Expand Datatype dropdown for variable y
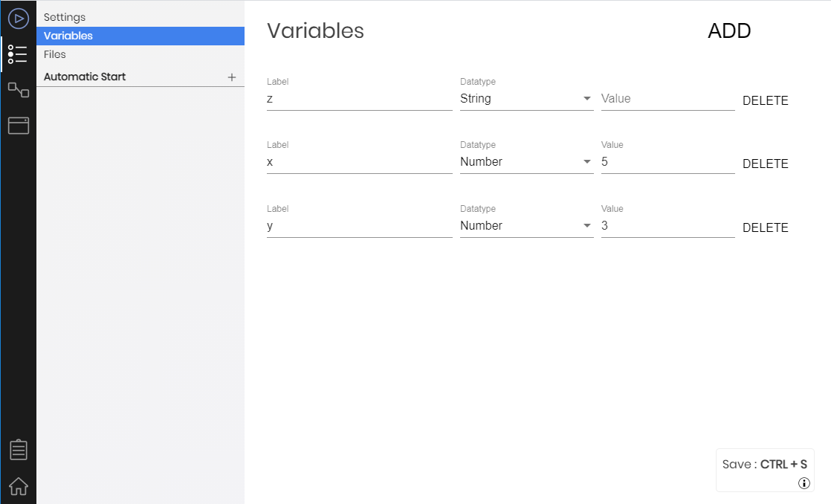 pyautogui.click(x=526, y=226)
